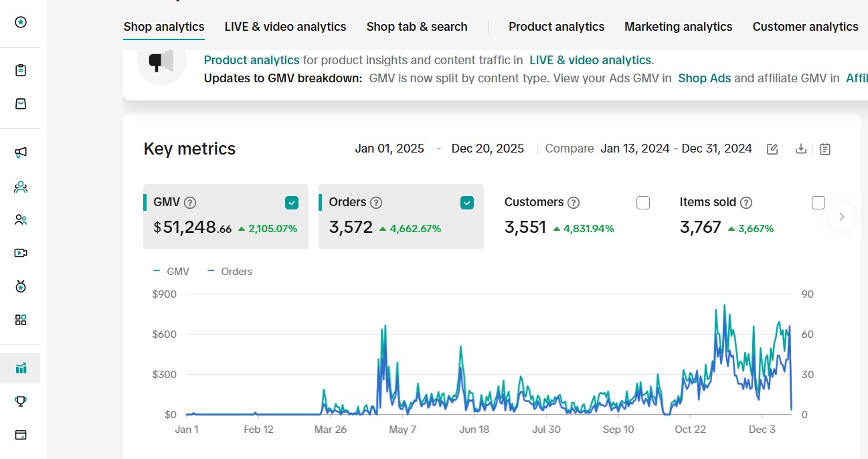Image resolution: width=868 pixels, height=459 pixels.
Task: Expand more metrics with right chevron
Action: (x=842, y=217)
